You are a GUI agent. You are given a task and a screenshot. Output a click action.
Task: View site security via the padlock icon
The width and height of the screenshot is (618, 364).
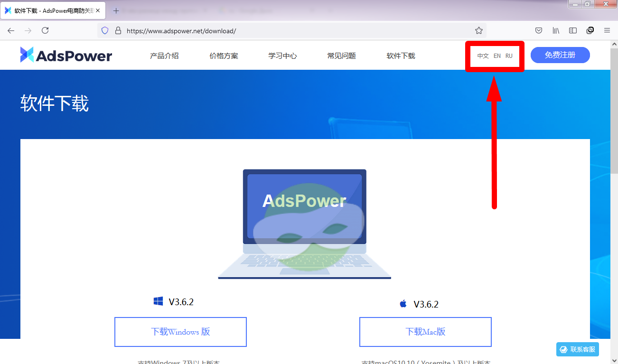click(x=118, y=30)
